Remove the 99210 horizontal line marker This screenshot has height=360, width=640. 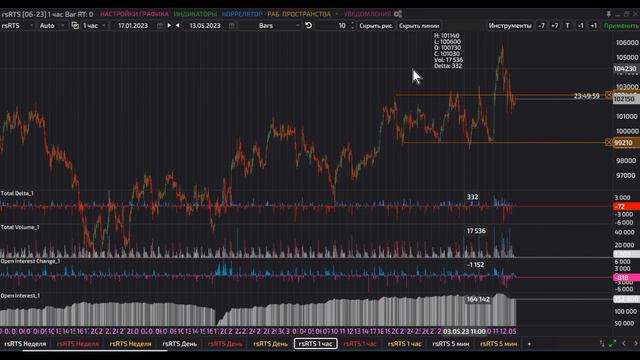(608, 142)
